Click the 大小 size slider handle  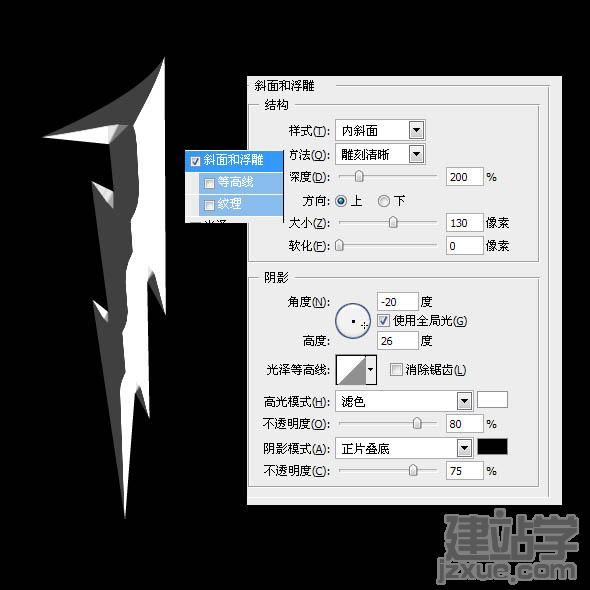tap(393, 222)
